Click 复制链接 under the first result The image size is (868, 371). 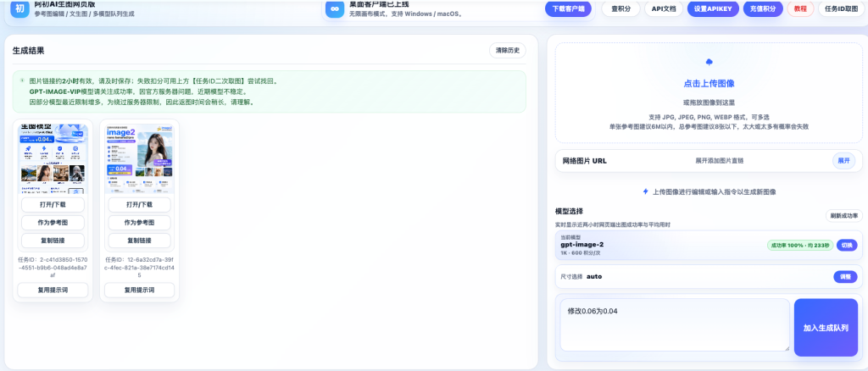pyautogui.click(x=53, y=241)
